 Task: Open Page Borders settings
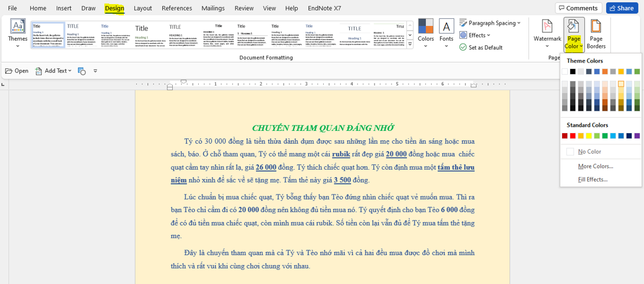click(x=596, y=34)
